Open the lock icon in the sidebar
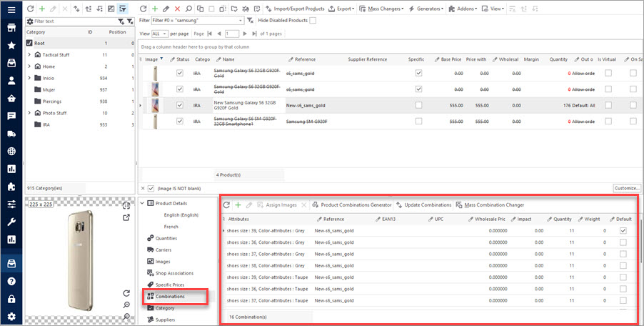 point(11,300)
